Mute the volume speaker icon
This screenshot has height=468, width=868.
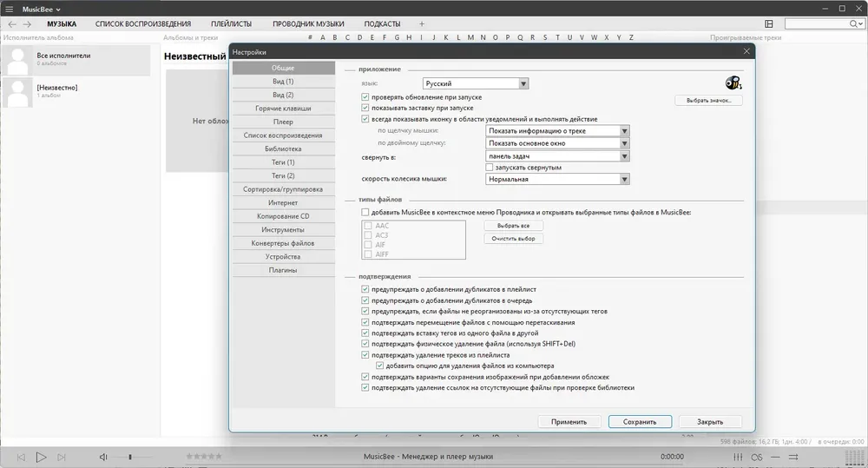(103, 457)
